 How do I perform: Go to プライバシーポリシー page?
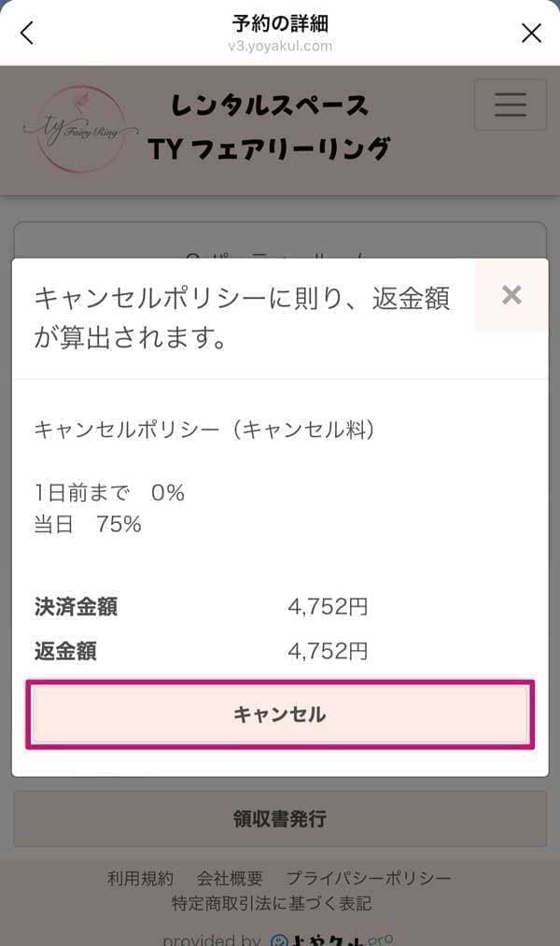(x=369, y=878)
